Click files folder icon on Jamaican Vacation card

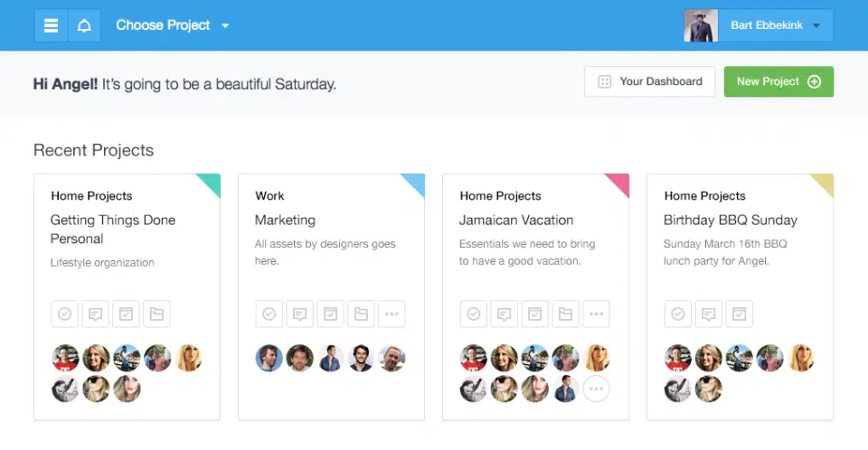(565, 314)
